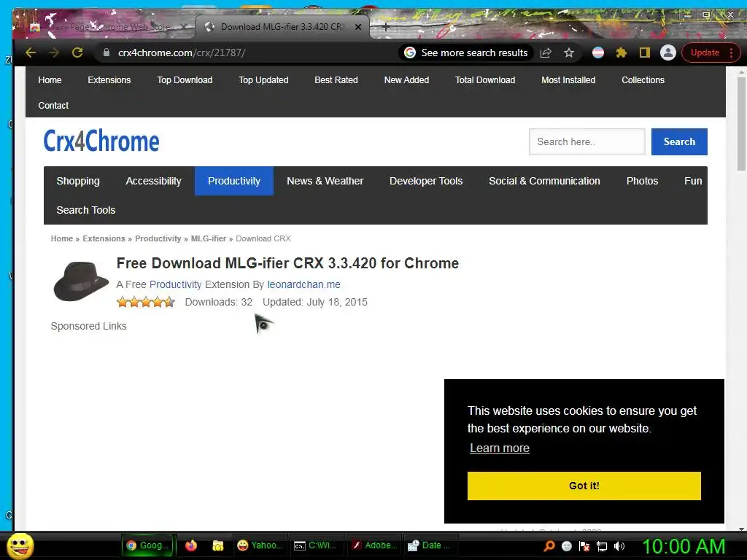
Task: Dismiss cookies with Got it! button
Action: 584,486
